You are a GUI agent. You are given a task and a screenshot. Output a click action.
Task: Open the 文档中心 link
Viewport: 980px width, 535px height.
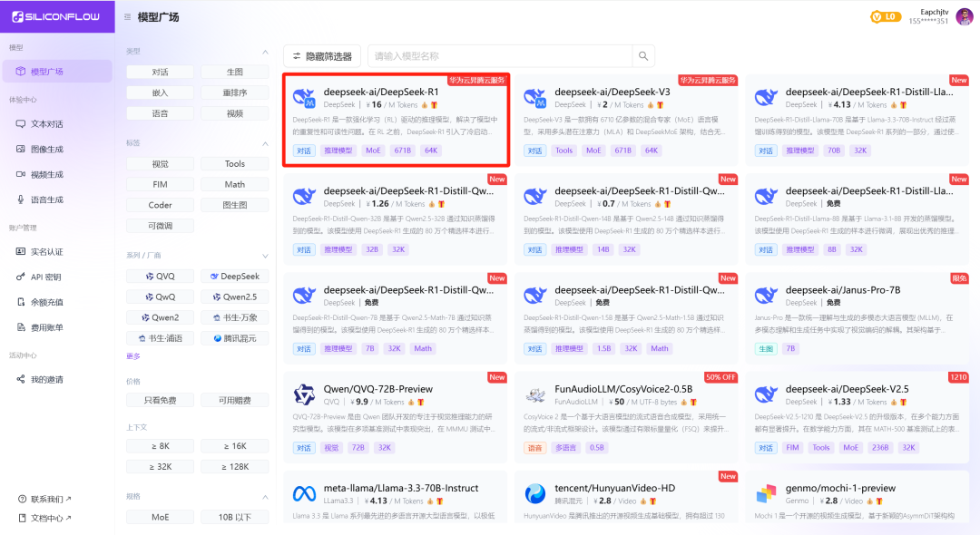(x=47, y=518)
